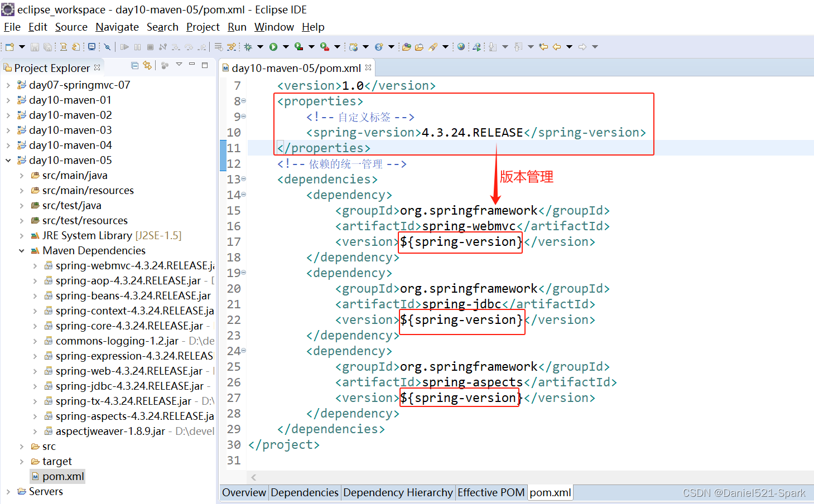The width and height of the screenshot is (814, 504).
Task: Open the Help menu
Action: pos(313,27)
